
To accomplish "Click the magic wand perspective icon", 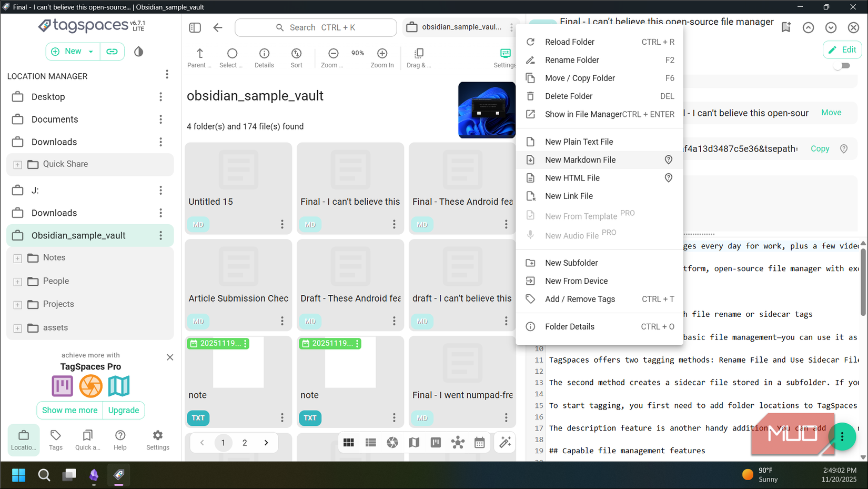I will (x=504, y=443).
